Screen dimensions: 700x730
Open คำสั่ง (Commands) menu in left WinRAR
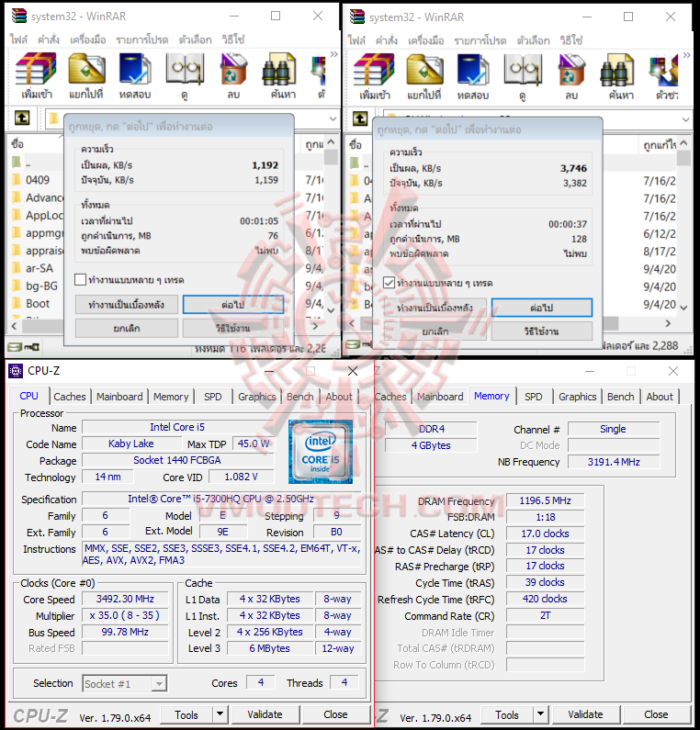click(x=49, y=39)
